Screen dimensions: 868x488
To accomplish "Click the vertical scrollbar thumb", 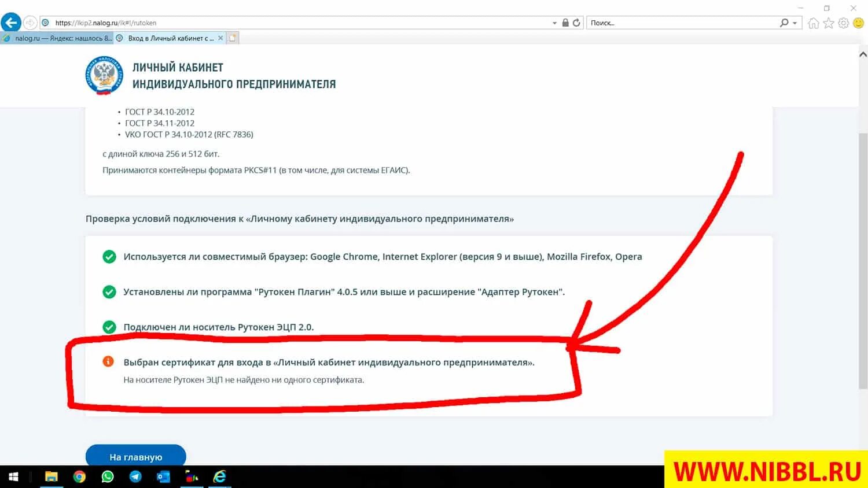I will pos(863,260).
